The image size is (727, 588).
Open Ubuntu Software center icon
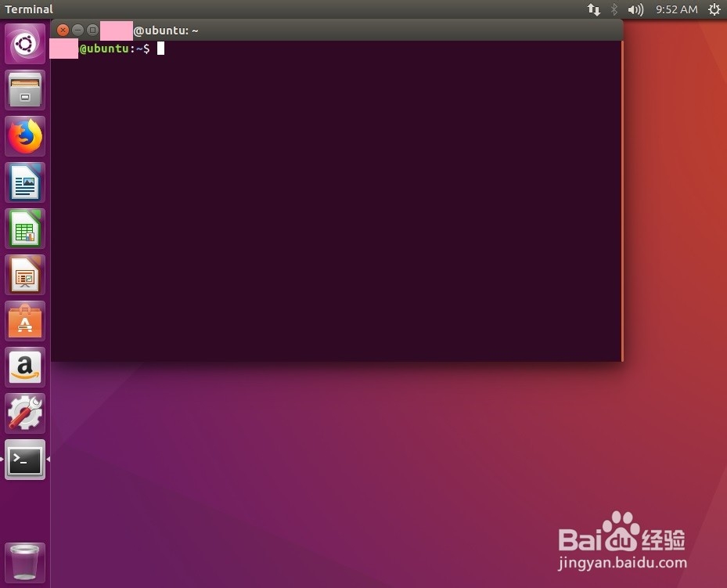[x=25, y=321]
